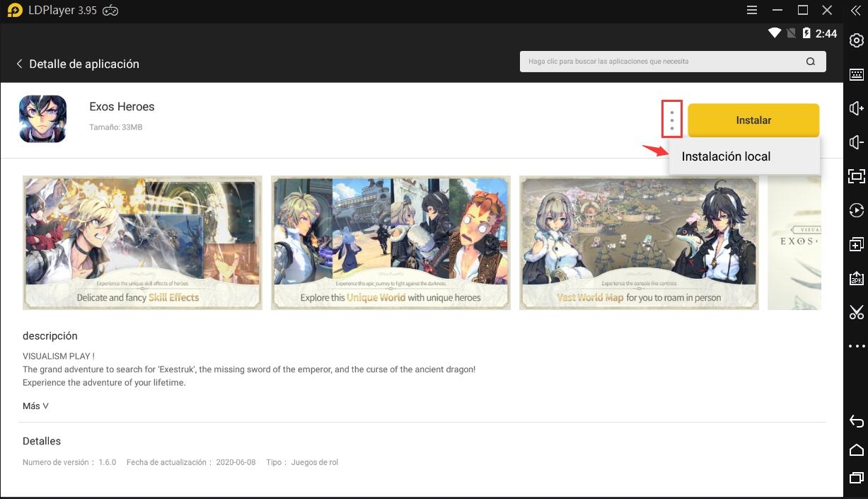The height and width of the screenshot is (499, 868).
Task: Install APK file via sidebar icon
Action: coord(856,278)
